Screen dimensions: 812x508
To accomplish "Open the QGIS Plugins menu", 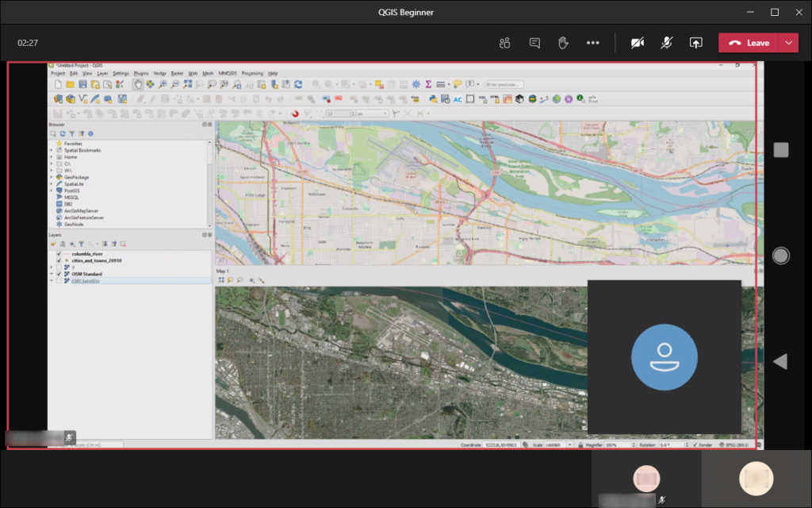I will [x=141, y=74].
